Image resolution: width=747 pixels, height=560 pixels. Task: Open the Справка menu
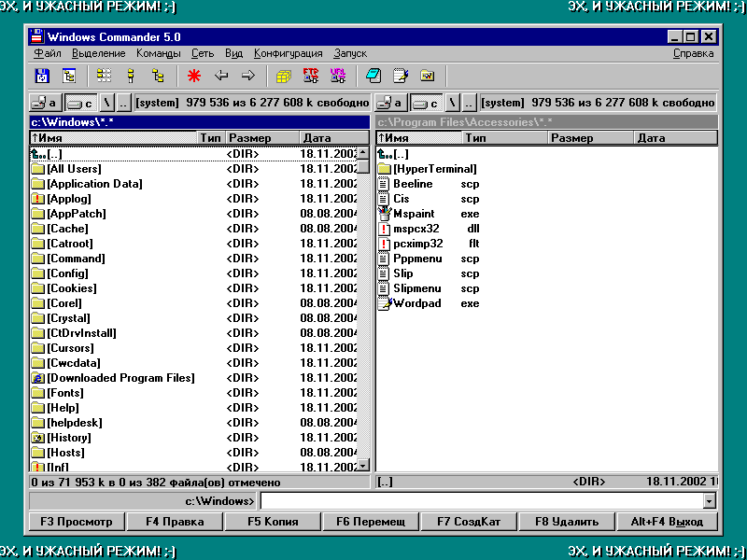693,53
